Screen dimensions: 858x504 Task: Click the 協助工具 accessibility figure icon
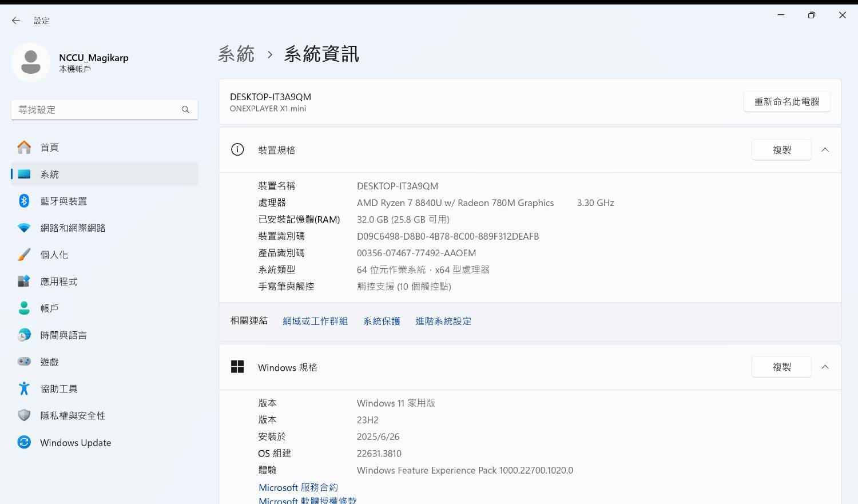(24, 388)
